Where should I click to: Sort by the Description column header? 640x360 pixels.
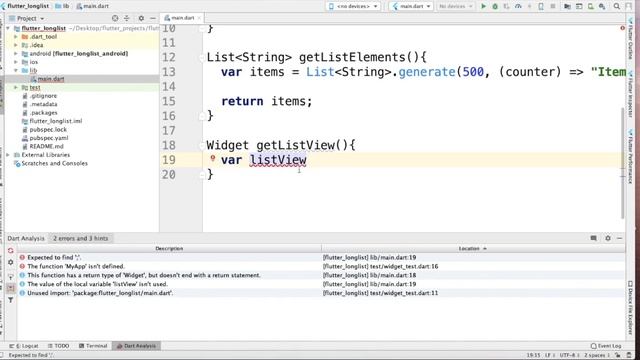pyautogui.click(x=169, y=248)
